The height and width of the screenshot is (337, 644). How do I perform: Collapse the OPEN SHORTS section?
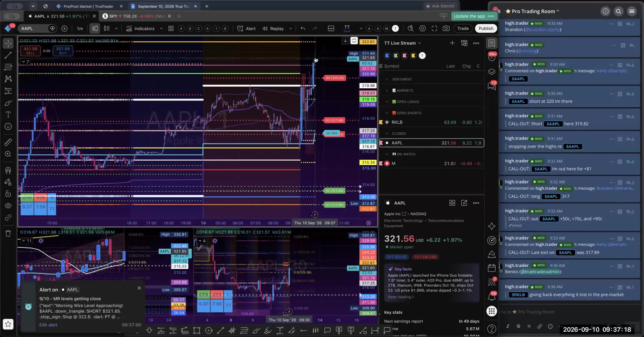pos(387,113)
